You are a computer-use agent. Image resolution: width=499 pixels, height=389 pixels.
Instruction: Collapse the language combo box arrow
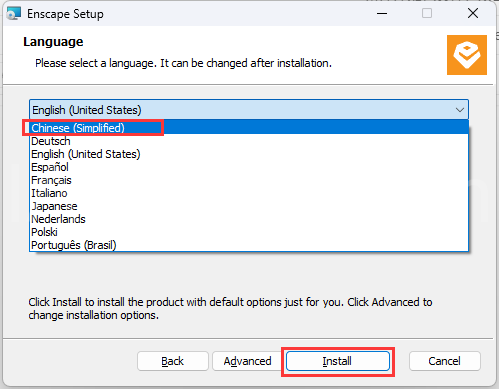coord(460,110)
